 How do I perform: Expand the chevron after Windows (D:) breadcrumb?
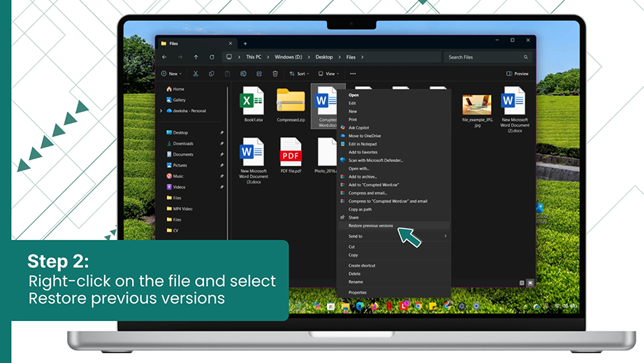pyautogui.click(x=309, y=57)
